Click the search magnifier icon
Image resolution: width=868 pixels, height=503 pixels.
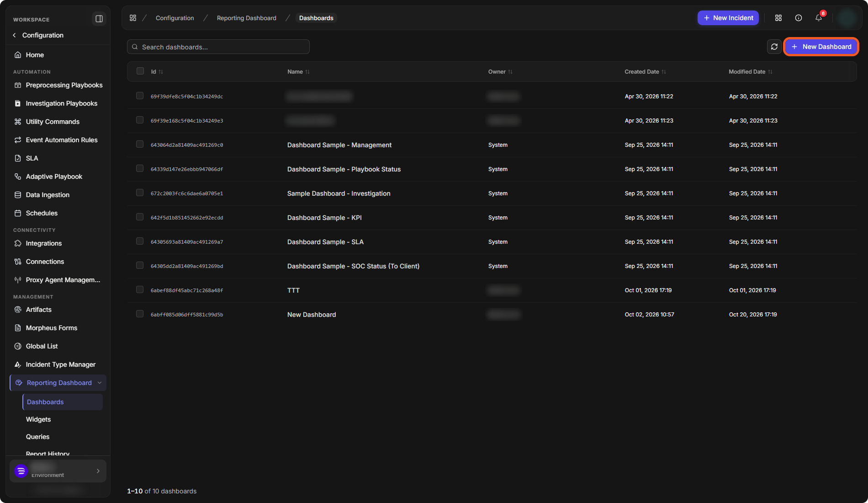pos(135,47)
